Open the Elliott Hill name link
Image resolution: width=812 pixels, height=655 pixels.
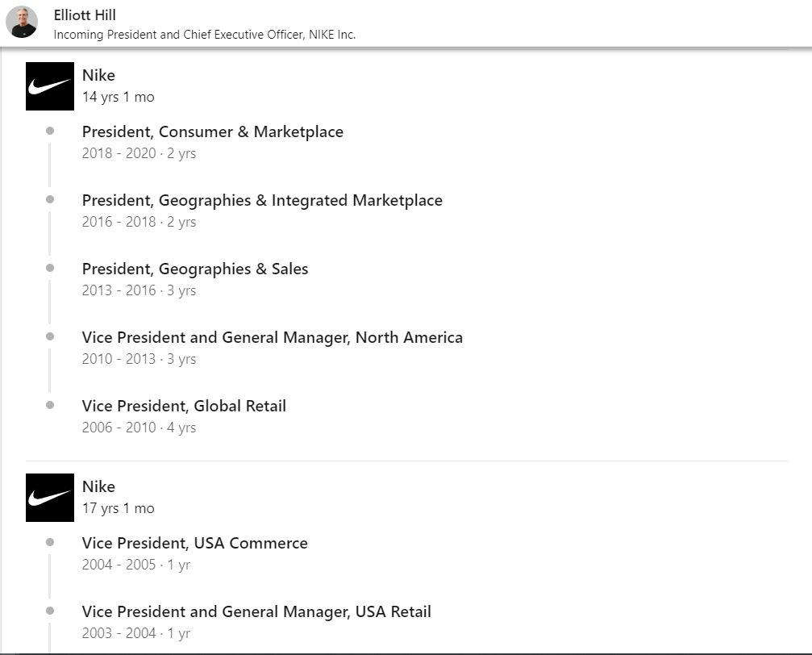85,15
